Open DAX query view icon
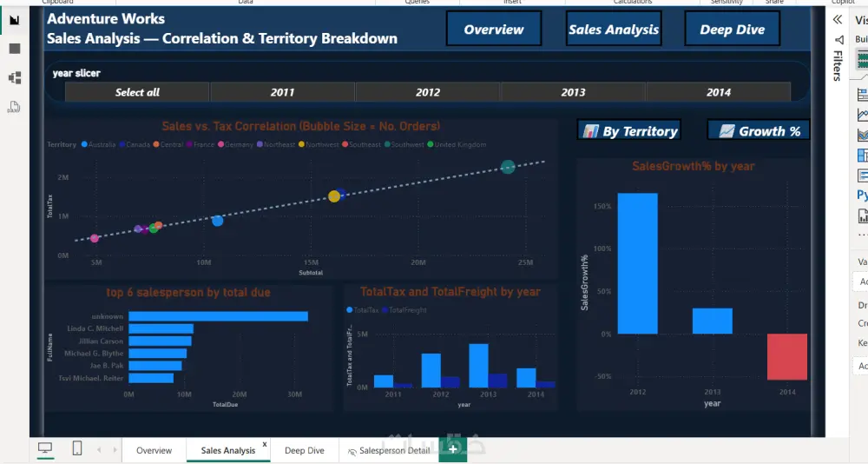868x464 pixels. pos(15,107)
